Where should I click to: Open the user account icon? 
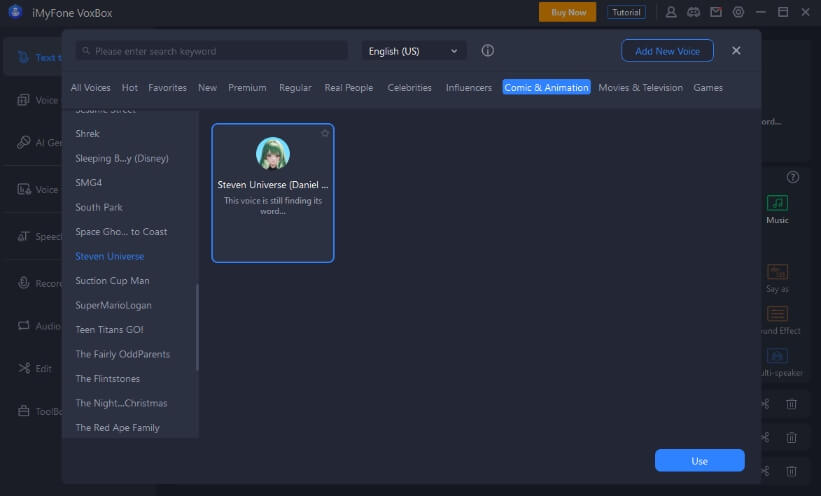[671, 12]
